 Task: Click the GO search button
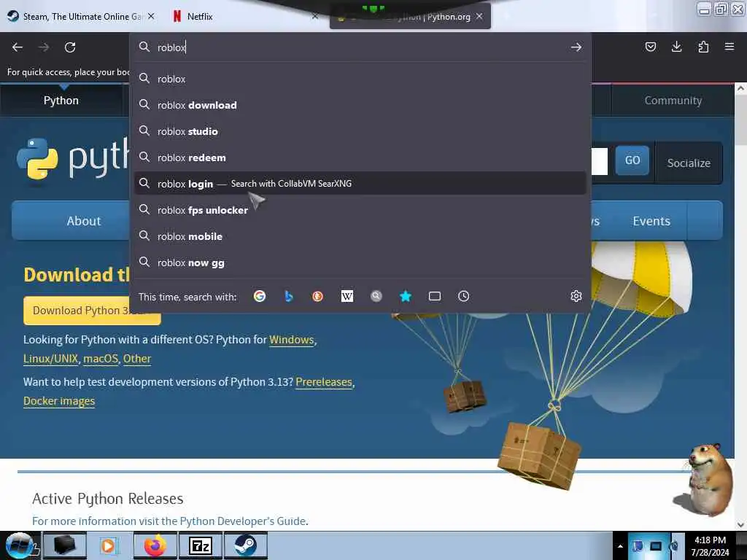pos(632,160)
